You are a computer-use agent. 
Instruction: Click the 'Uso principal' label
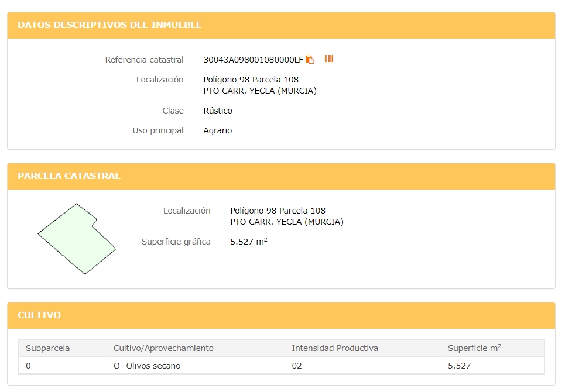tap(158, 130)
